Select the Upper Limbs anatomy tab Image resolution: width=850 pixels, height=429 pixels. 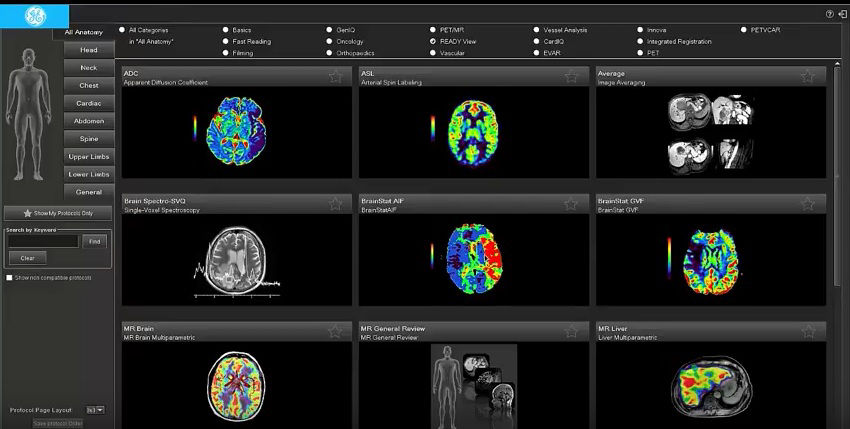coord(89,157)
